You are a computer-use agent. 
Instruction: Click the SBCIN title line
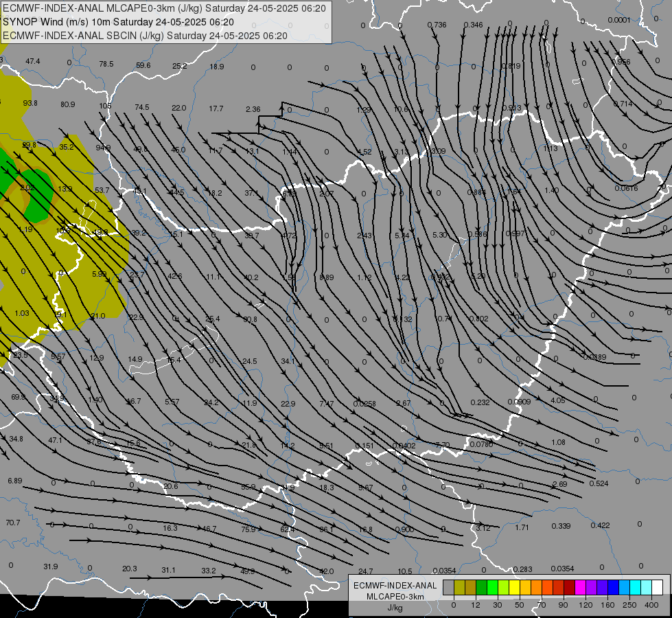coord(145,36)
